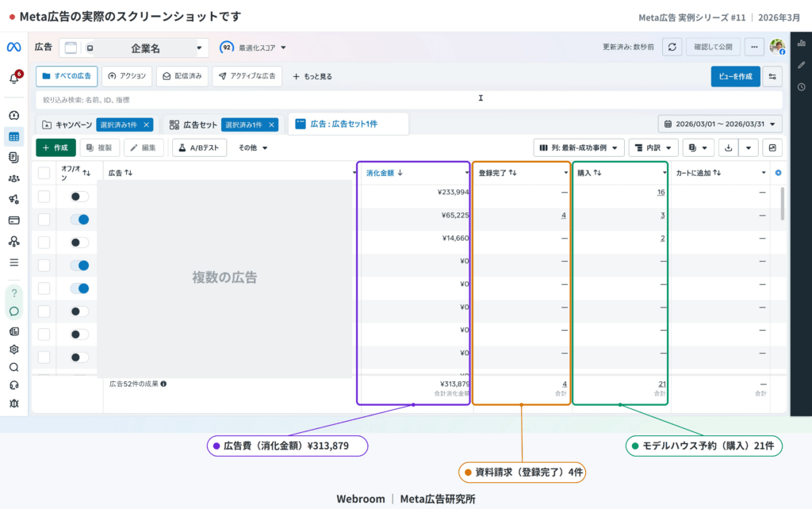Open the 登録完了 column header menu arrow
This screenshot has width=812, height=509.
click(x=565, y=173)
